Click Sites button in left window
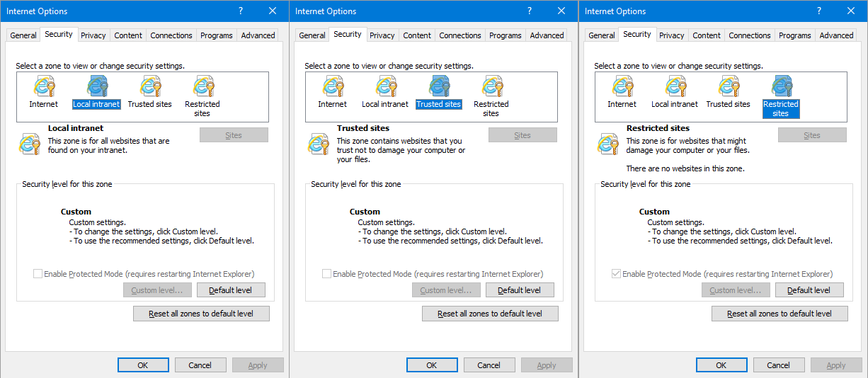This screenshot has width=868, height=378. 234,135
